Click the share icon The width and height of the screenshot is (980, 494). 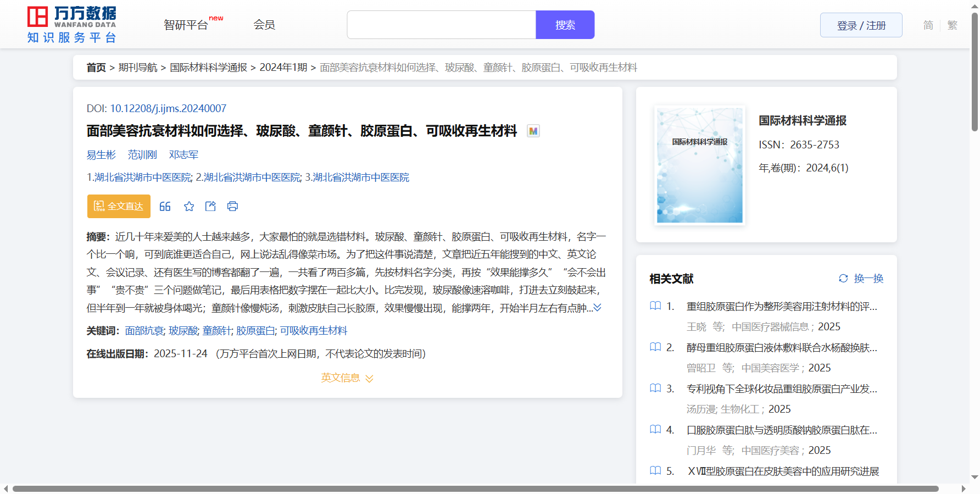tap(210, 207)
